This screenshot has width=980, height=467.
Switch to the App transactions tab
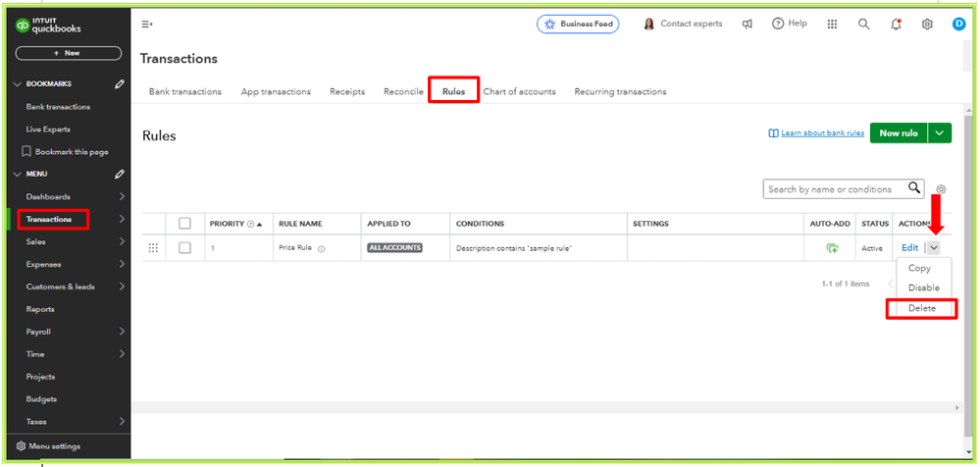coord(276,91)
